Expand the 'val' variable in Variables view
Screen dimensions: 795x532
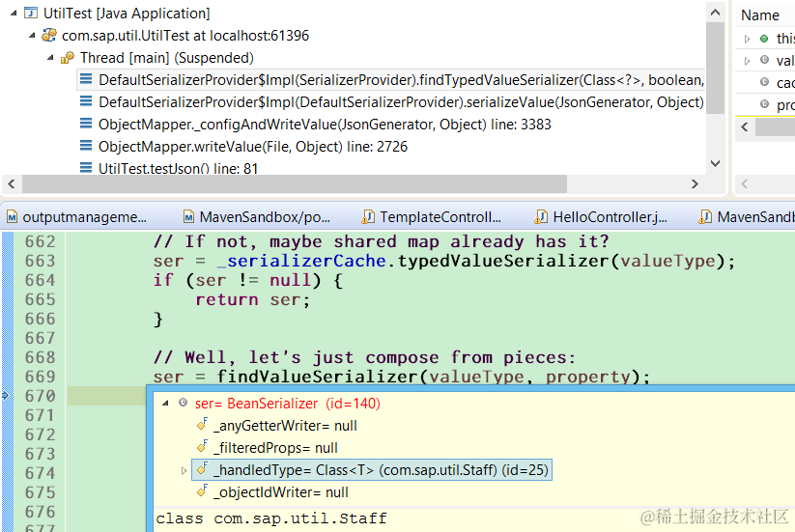point(747,61)
